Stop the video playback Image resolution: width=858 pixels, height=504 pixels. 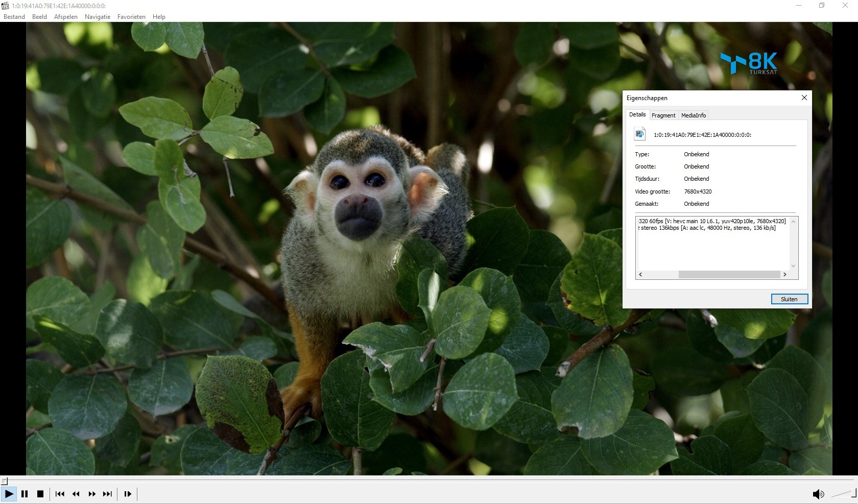click(40, 494)
